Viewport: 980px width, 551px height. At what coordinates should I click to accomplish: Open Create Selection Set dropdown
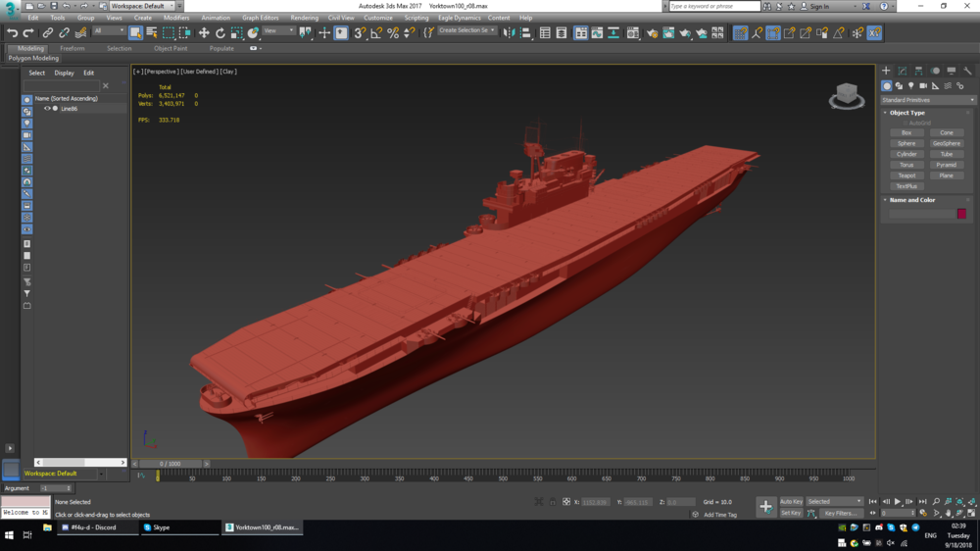[x=466, y=30]
